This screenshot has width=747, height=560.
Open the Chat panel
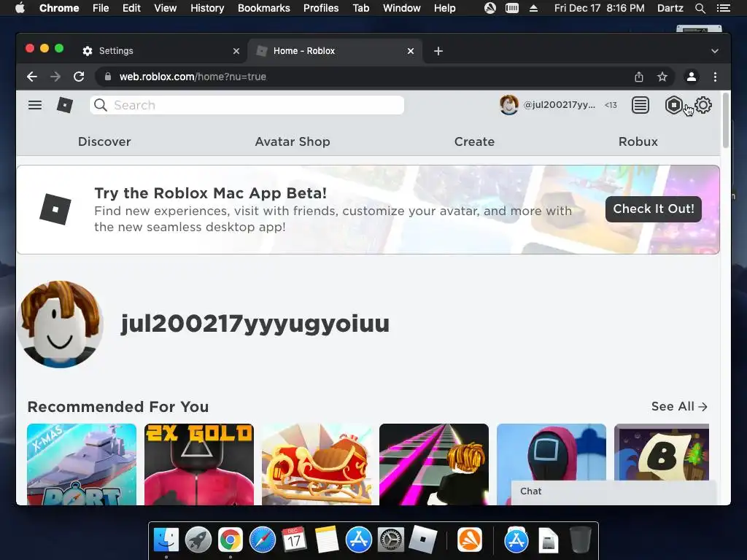tap(614, 492)
